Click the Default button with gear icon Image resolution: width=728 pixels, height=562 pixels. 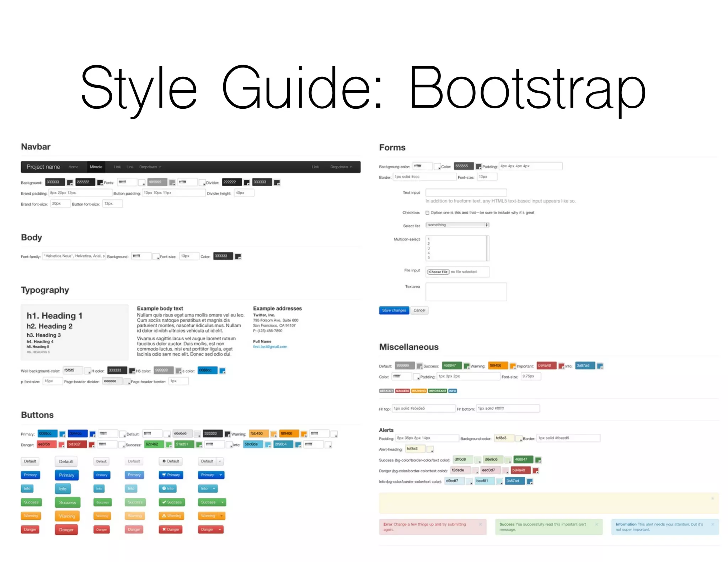coord(171,461)
